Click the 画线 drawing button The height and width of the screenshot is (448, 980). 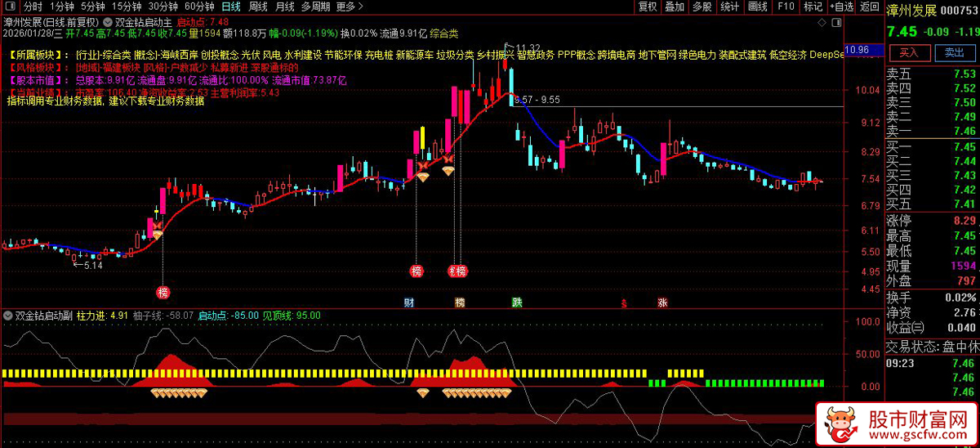click(758, 7)
